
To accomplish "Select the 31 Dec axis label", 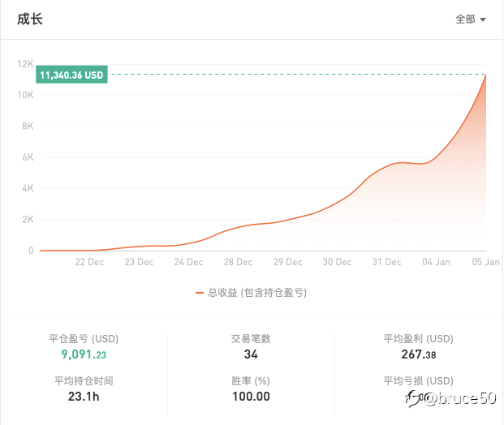I will [386, 262].
